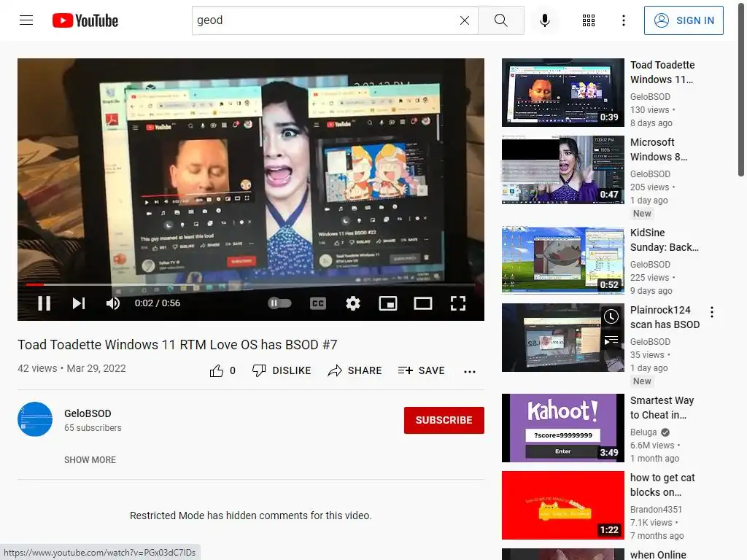Click the 65 subscribers text
The width and height of the screenshot is (747, 560).
click(93, 427)
